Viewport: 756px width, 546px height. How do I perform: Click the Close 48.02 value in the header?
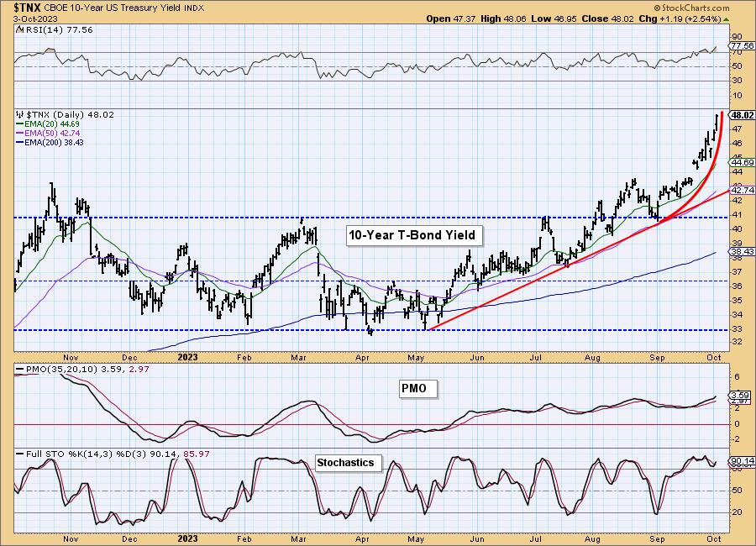tap(608, 18)
